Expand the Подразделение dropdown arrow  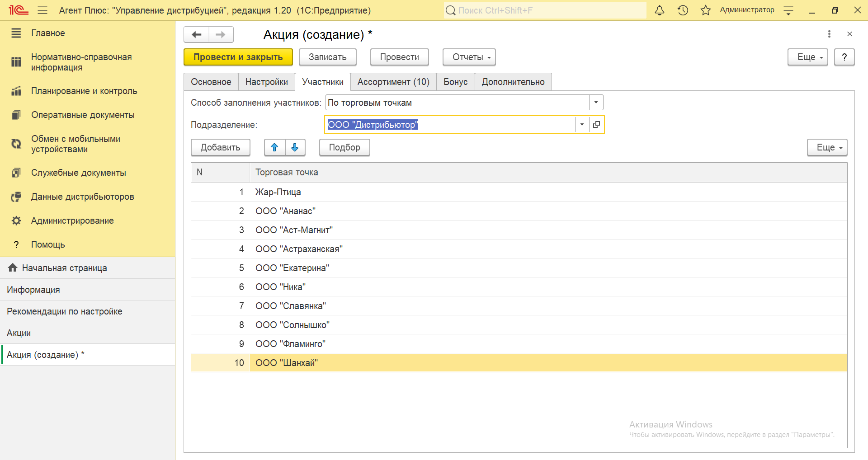point(582,125)
